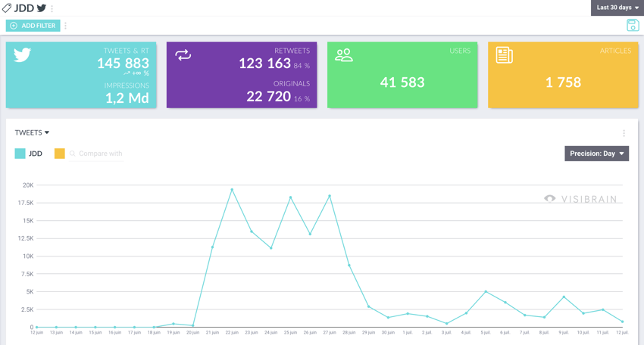
Task: Click the 16 % originals percentage
Action: pos(302,99)
